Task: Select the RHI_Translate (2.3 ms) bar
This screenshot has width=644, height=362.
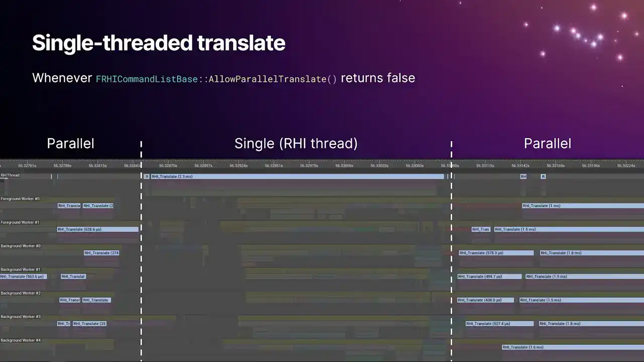Action: (x=297, y=176)
